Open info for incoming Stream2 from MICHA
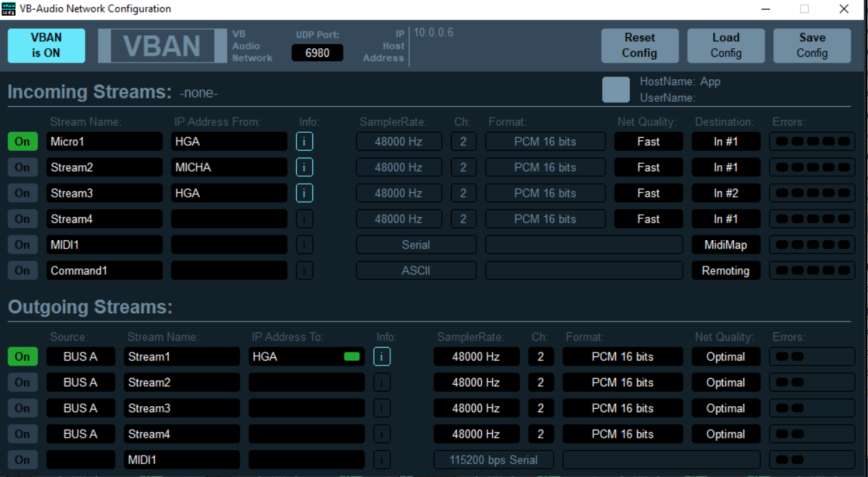The image size is (868, 477). tap(304, 167)
